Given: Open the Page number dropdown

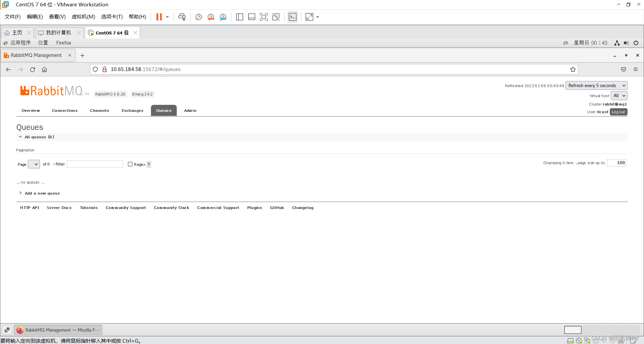Looking at the screenshot, I should tap(34, 164).
